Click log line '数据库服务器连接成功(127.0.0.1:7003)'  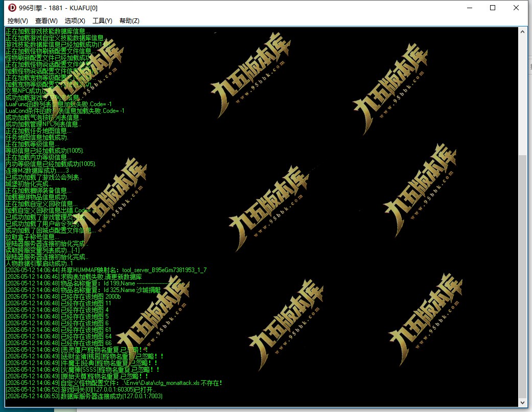tap(84, 396)
